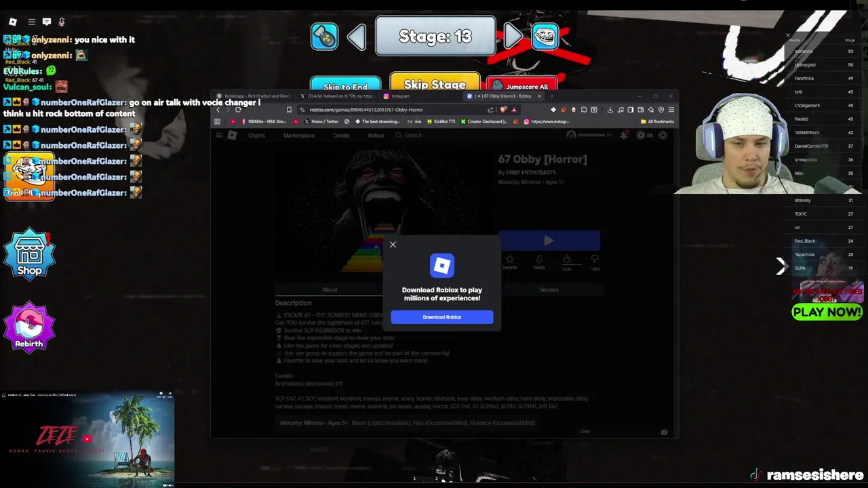The width and height of the screenshot is (868, 488).
Task: Open Roblox settings gear
Action: (x=663, y=135)
